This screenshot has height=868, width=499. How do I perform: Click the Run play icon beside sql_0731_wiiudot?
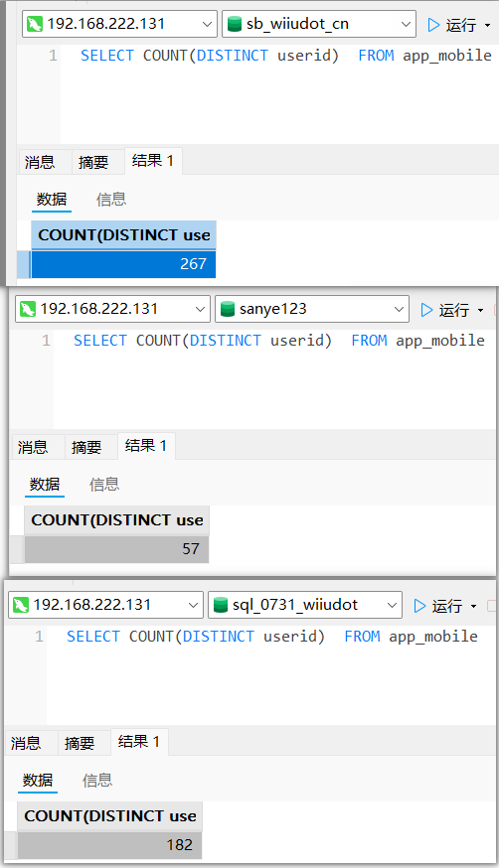pos(419,606)
